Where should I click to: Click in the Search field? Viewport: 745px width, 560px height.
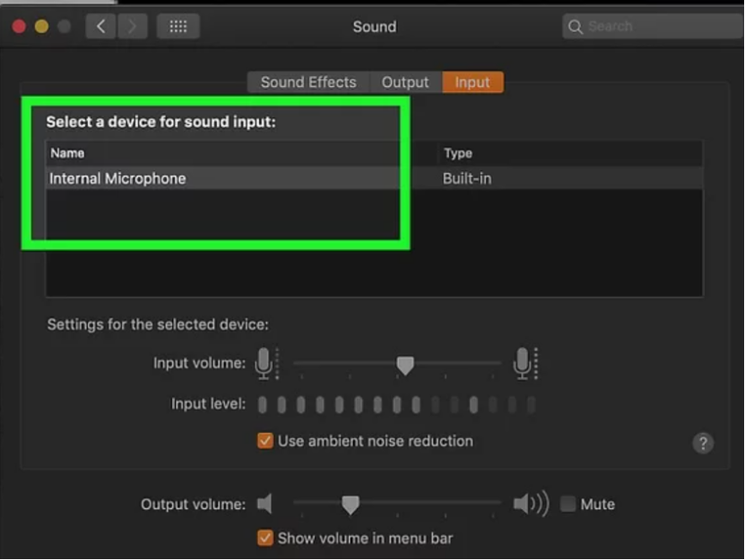tap(654, 27)
